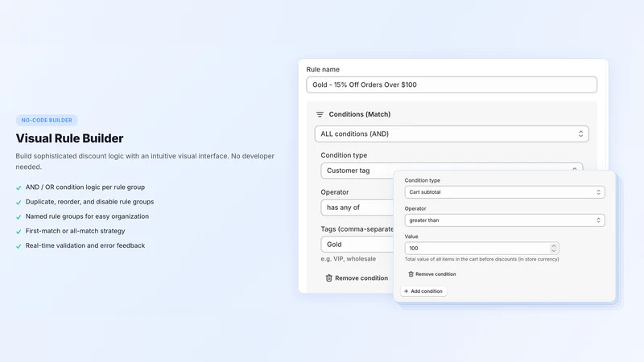Screen dimensions: 644x362
Task: Click the Tags field containing Gold
Action: click(x=357, y=245)
